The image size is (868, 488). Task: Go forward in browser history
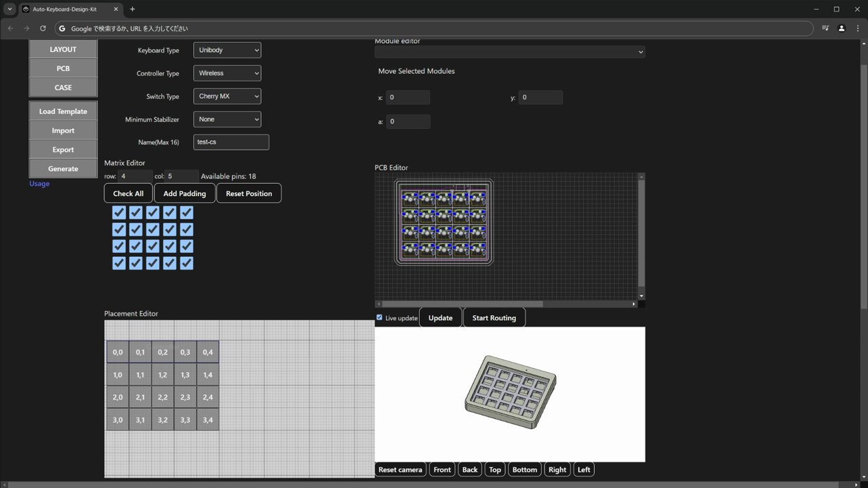tap(26, 28)
